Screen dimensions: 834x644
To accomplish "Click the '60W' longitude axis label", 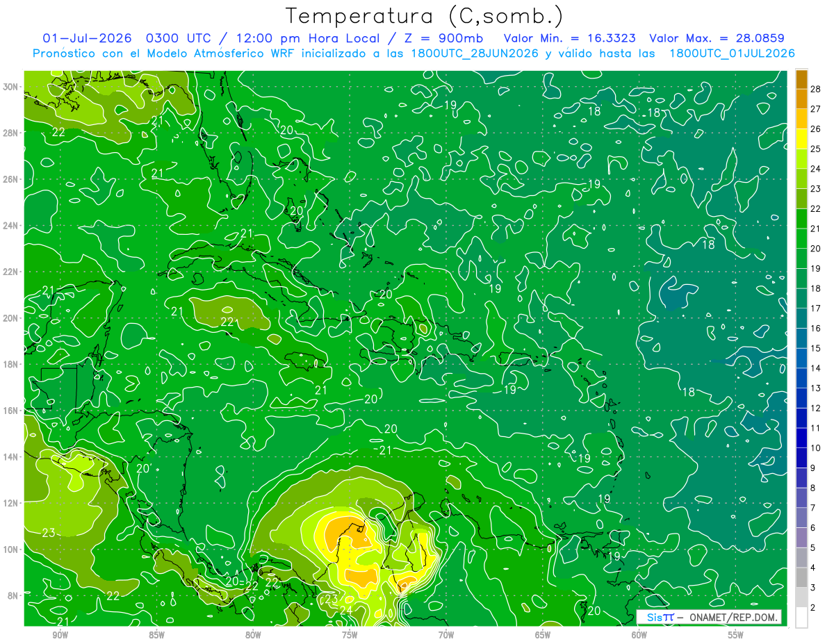I will (x=639, y=635).
